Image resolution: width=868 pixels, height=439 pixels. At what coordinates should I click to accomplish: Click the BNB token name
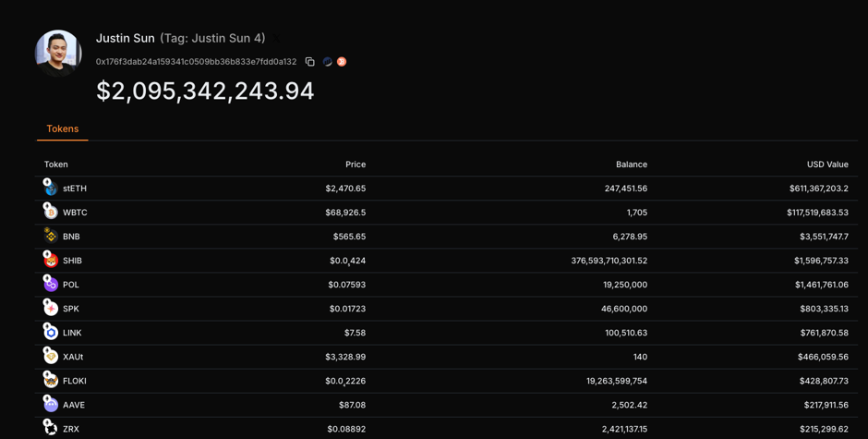71,237
